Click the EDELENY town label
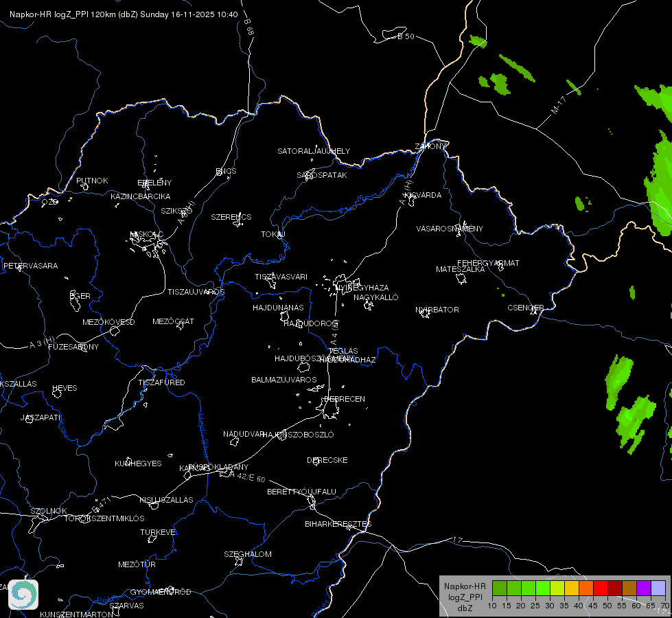 point(154,183)
